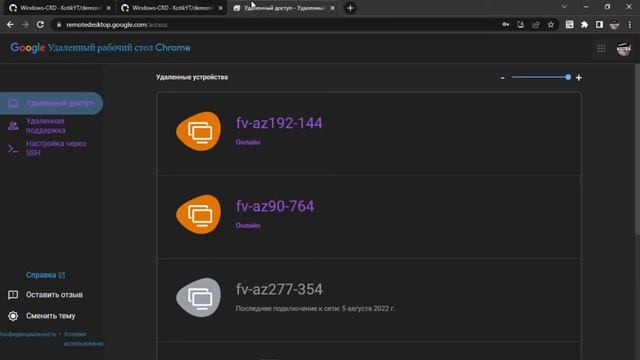Open the Chrome profile avatar in toolbar
This screenshot has width=640, height=360.
coord(614,24)
